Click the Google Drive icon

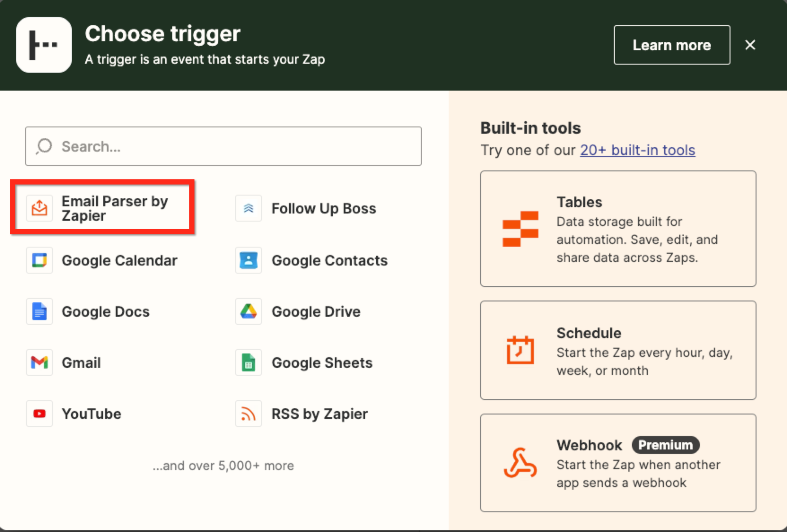[x=249, y=311]
